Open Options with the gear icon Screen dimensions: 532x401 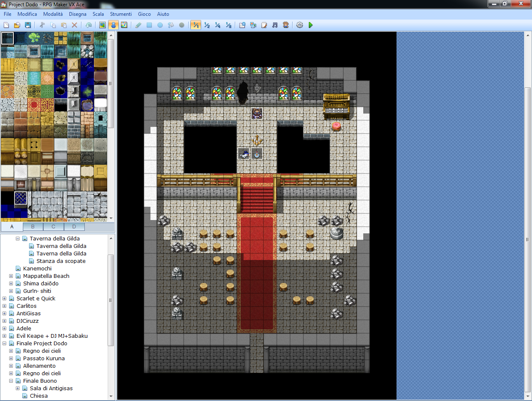coord(300,25)
